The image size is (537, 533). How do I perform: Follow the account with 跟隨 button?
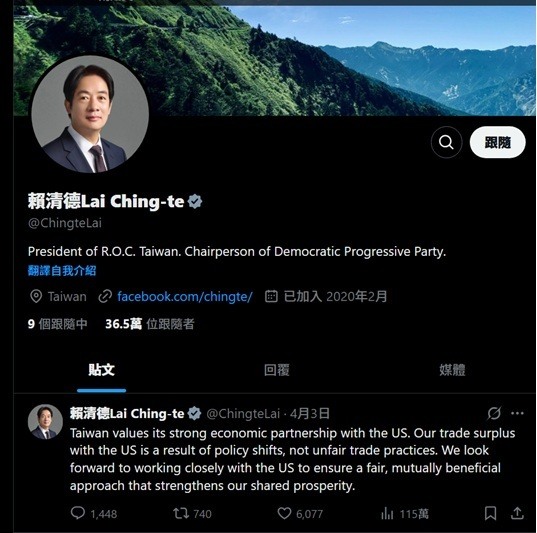498,142
